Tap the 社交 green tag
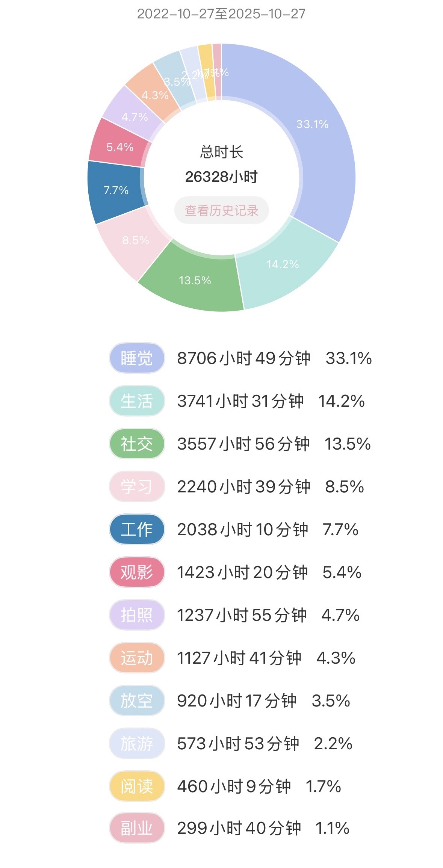 pos(137,444)
